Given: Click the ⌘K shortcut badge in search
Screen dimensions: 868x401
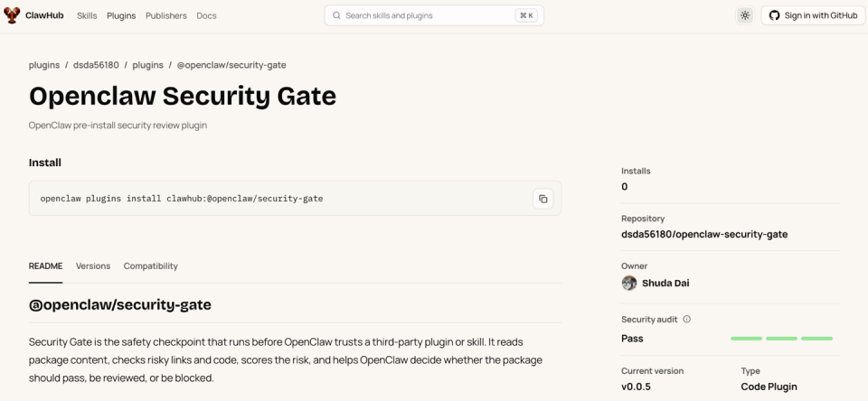Looking at the screenshot, I should tap(526, 15).
